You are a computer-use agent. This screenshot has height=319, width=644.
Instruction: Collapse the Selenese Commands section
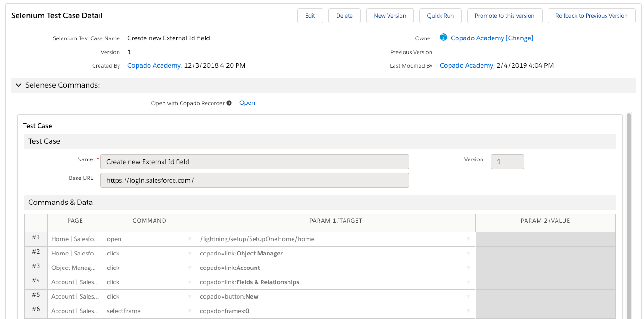point(19,85)
